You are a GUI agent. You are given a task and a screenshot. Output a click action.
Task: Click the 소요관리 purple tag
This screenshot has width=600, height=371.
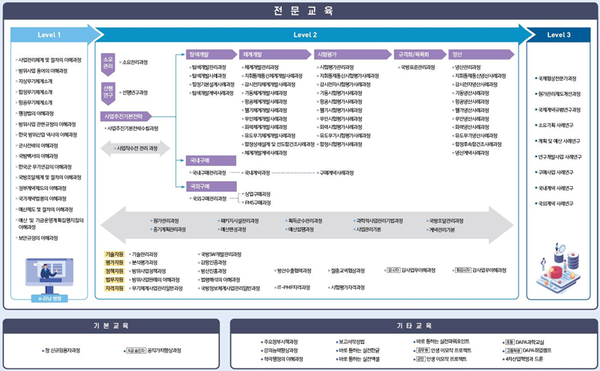tap(108, 64)
